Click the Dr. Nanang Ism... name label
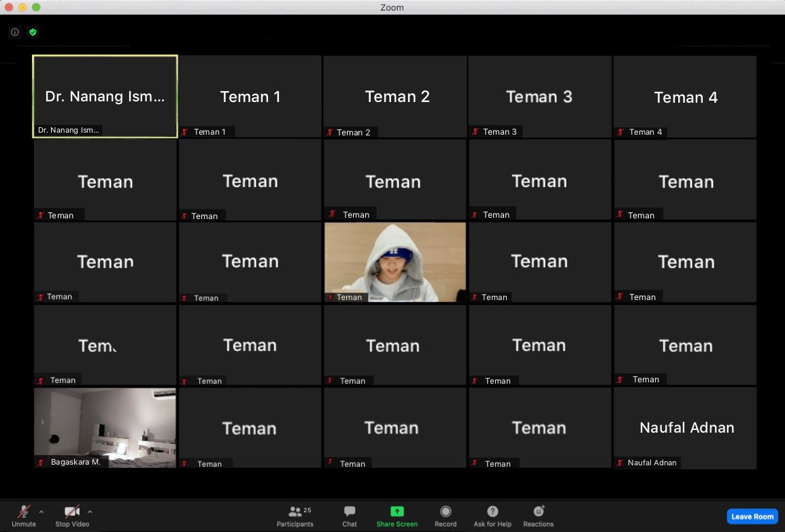Viewport: 785px width, 532px height. pos(69,130)
